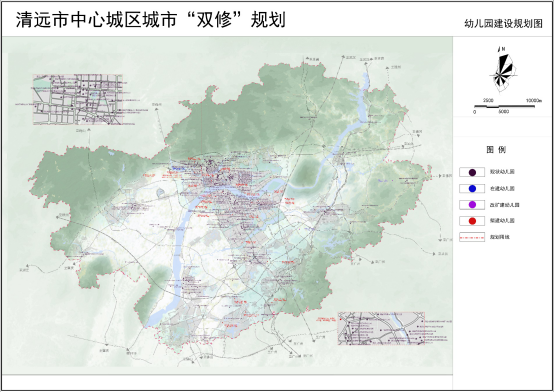
Task: Click the boundary line legend label text
Action: [x=500, y=237]
